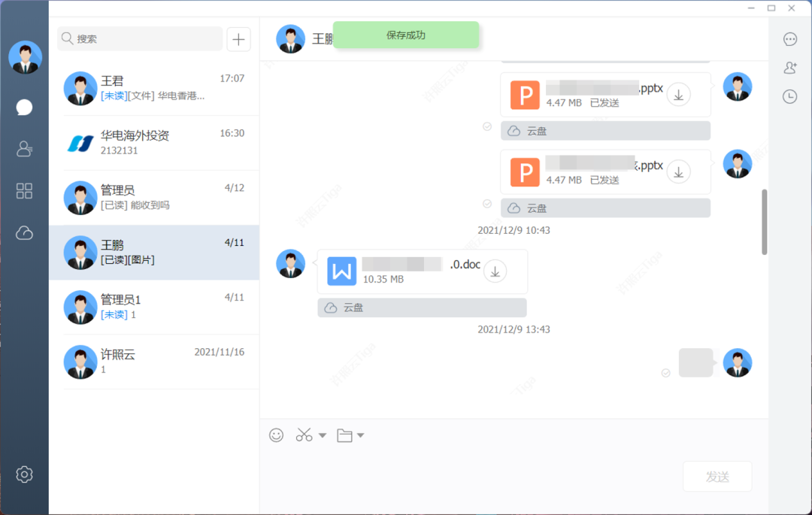Open the apps grid sidebar icon
812x515 pixels.
click(24, 191)
